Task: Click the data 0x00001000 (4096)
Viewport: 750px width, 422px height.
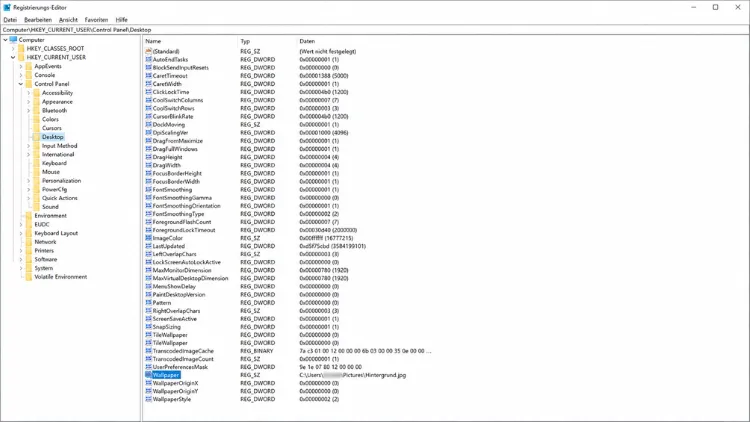Action: (x=324, y=133)
